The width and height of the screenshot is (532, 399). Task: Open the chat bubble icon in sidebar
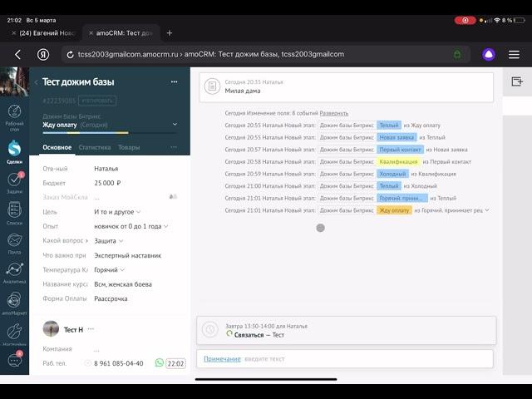pos(14,360)
